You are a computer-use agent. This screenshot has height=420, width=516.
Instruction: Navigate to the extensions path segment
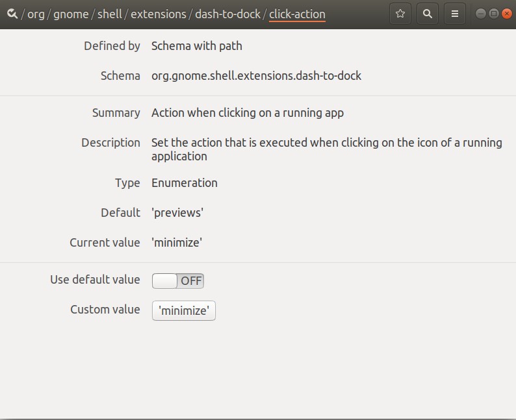[x=159, y=14]
